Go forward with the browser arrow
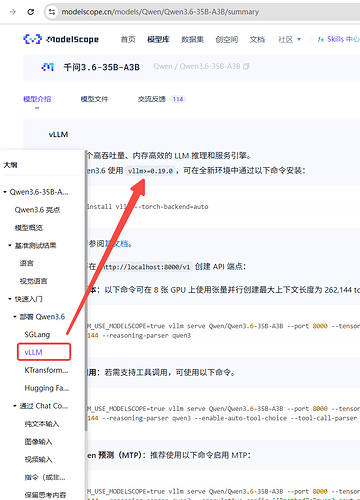The height and width of the screenshot is (500, 360). 13,12
